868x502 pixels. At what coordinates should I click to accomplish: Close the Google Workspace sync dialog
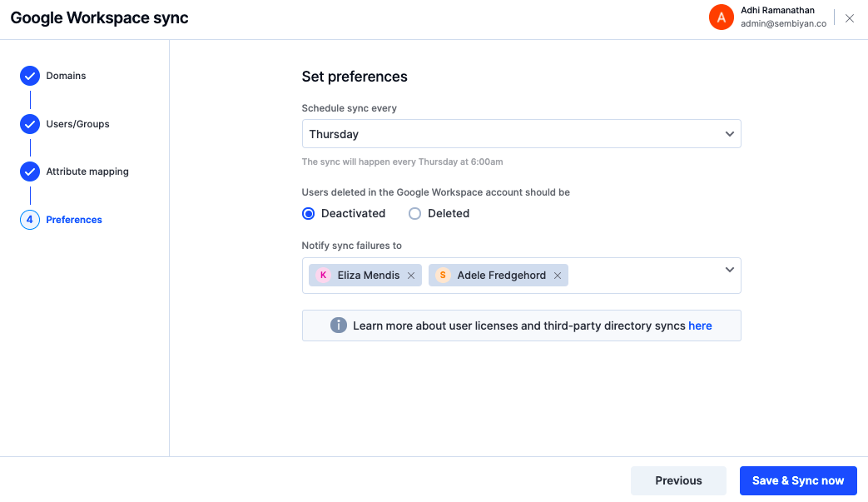point(850,18)
